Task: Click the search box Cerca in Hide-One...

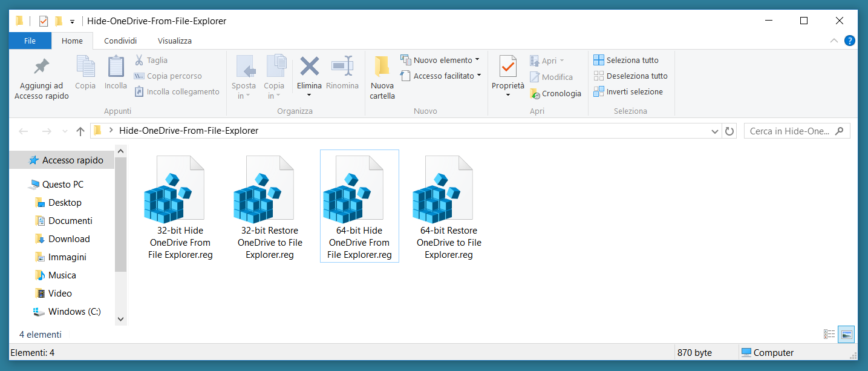Action: (797, 131)
